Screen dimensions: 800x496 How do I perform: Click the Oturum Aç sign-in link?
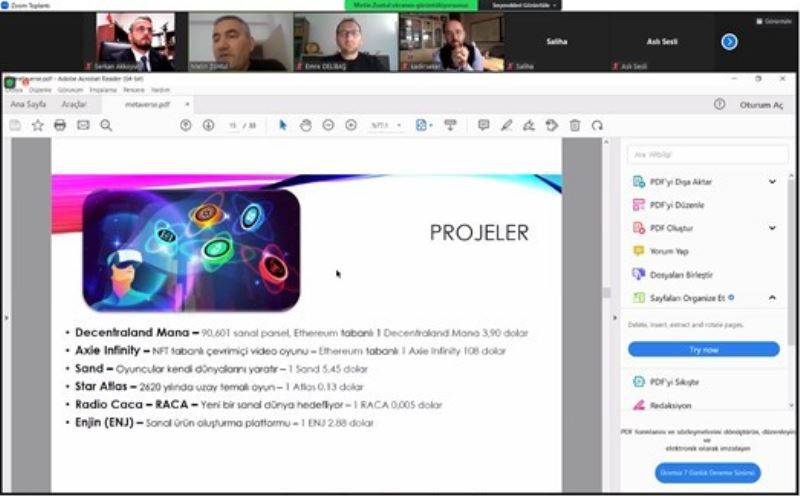tap(761, 104)
